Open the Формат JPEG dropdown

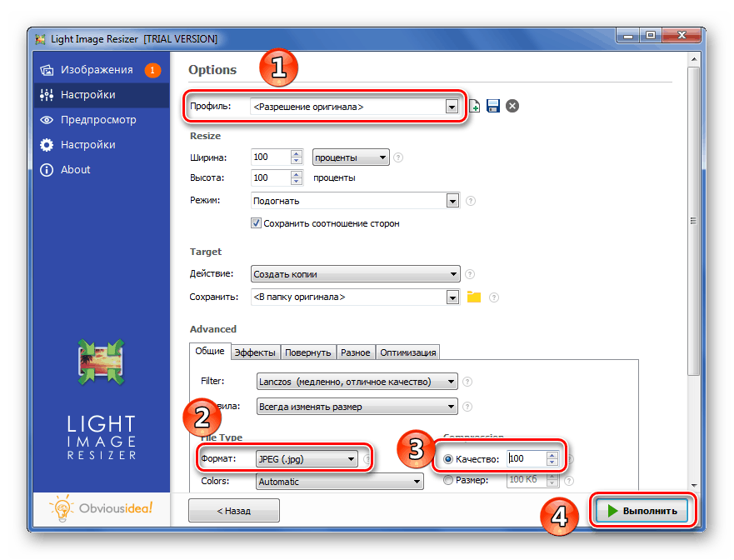[x=307, y=459]
